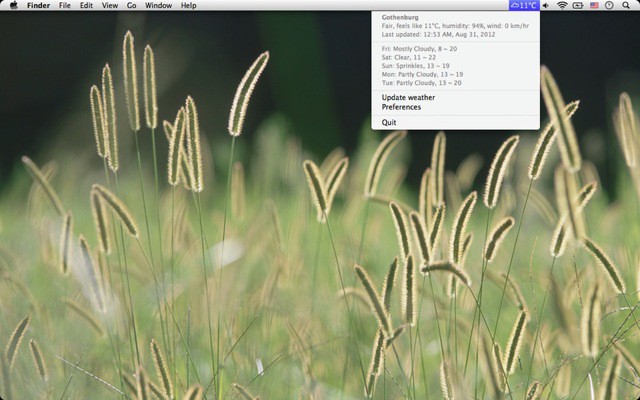640x400 pixels.
Task: Open the Apple menu
Action: [13, 5]
